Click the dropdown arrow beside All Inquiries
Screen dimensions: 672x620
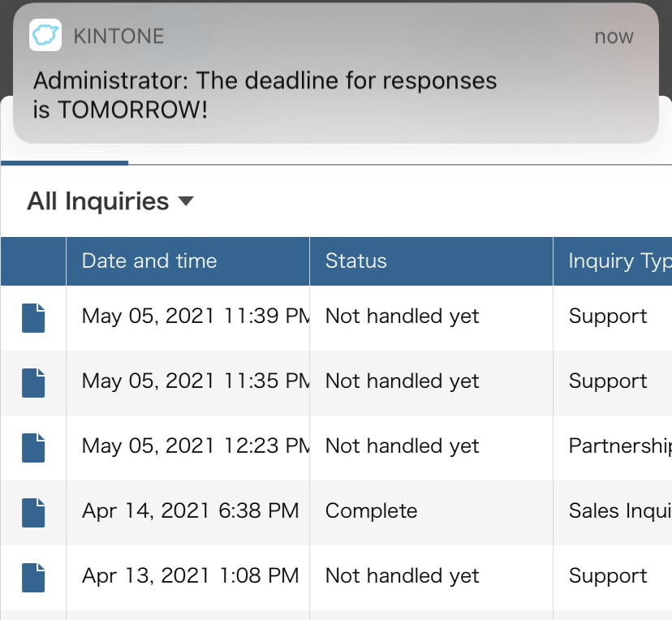pos(186,200)
